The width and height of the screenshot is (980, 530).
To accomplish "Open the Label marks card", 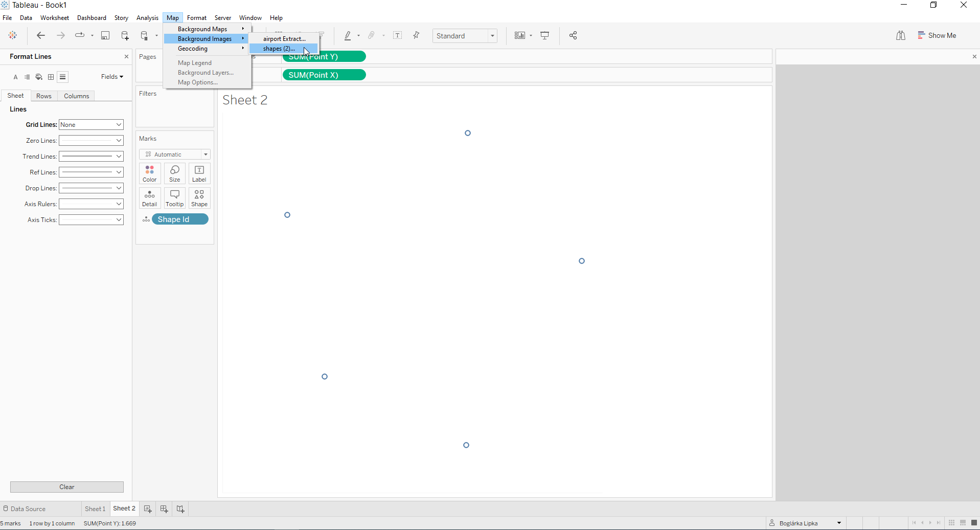I will 199,173.
